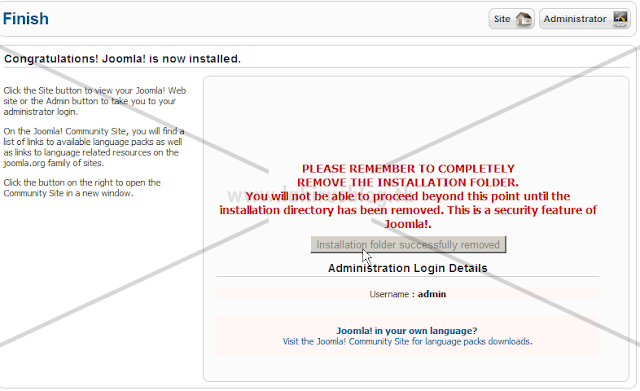Click paragraph starting 'Click the Site button to view'
This screenshot has width=640, height=391.
(x=95, y=101)
